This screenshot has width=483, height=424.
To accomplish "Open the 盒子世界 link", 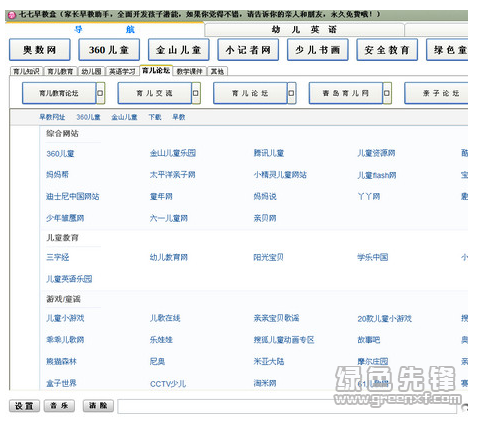I will pos(61,383).
